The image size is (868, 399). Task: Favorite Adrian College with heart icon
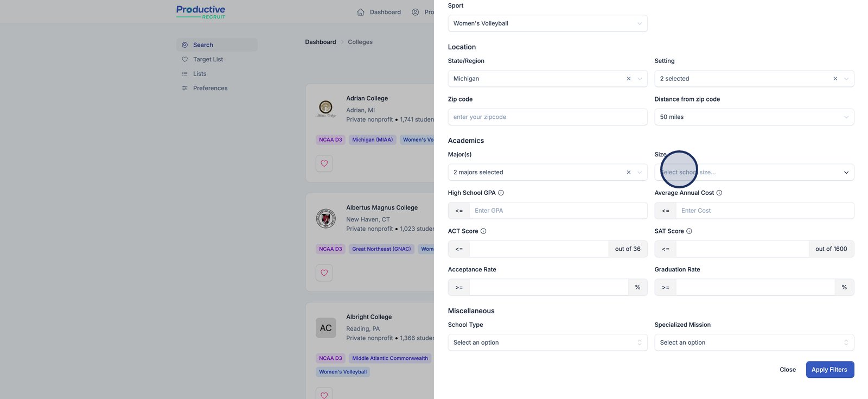324,163
